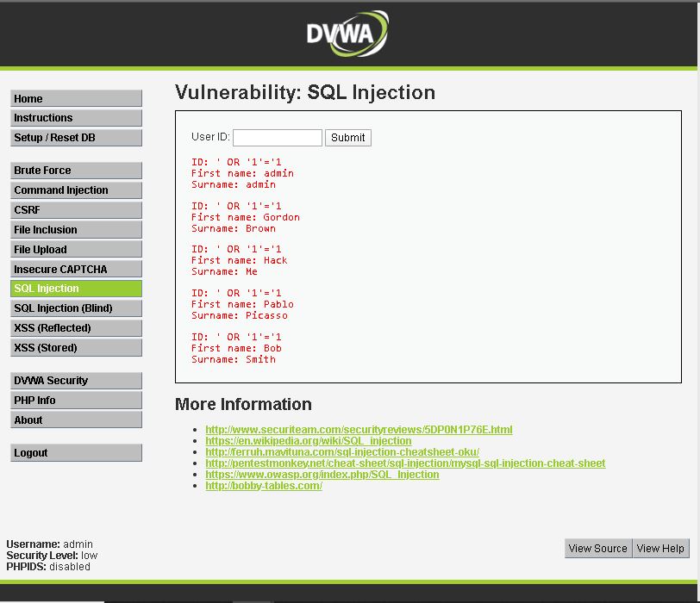The width and height of the screenshot is (700, 603).
Task: Click the View Source button
Action: [x=597, y=549]
